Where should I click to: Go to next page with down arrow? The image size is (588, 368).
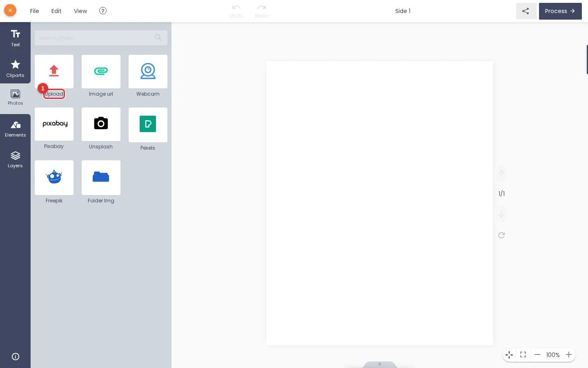point(501,214)
